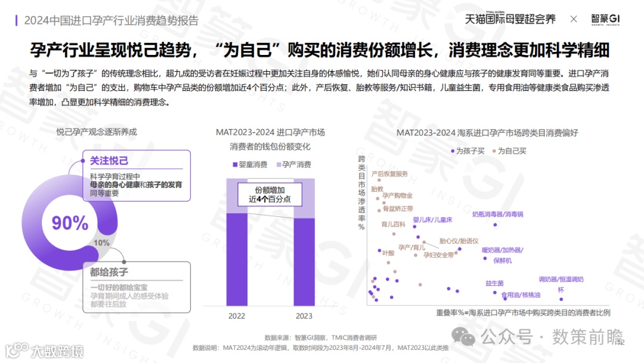This screenshot has width=644, height=363.
Task: Select the chart title 悦己孕产观念逐渐养成
Action: (97, 132)
